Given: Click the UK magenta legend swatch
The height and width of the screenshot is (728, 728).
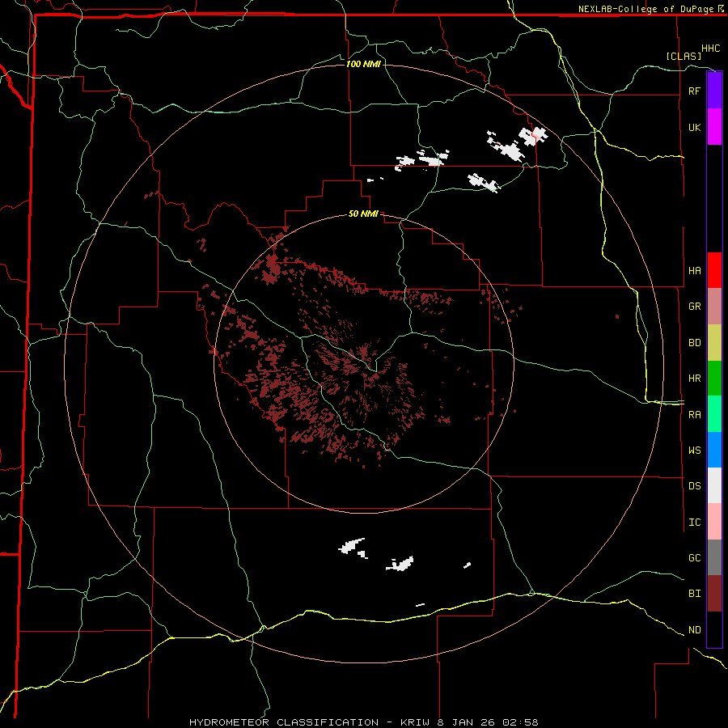Looking at the screenshot, I should click(x=714, y=127).
